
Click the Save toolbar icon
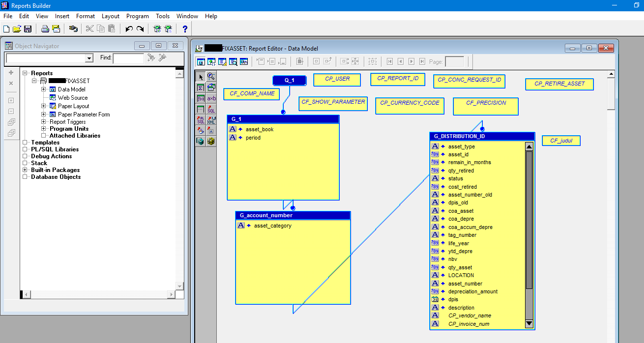tap(28, 29)
